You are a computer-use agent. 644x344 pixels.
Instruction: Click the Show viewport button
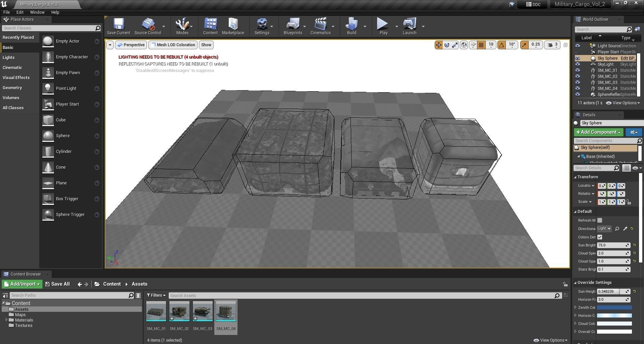click(206, 45)
